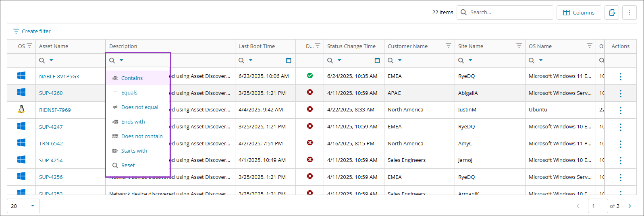The image size is (644, 216).
Task: Expand Asset Name search operator dropdown
Action: (51, 61)
